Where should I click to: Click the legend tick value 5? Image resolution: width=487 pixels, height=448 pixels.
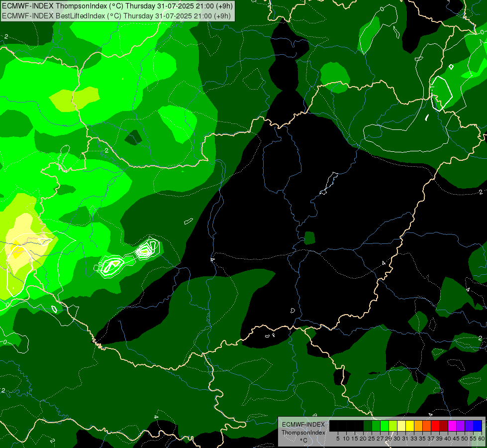338,439
